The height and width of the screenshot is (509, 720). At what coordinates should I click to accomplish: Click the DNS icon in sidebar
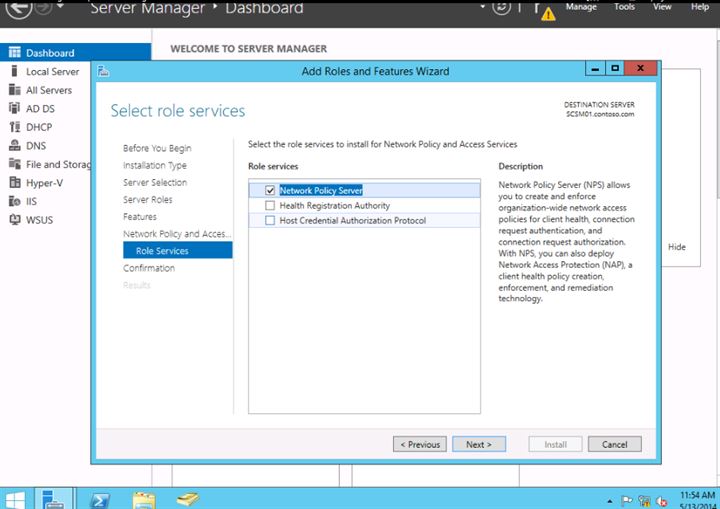pyautogui.click(x=14, y=146)
